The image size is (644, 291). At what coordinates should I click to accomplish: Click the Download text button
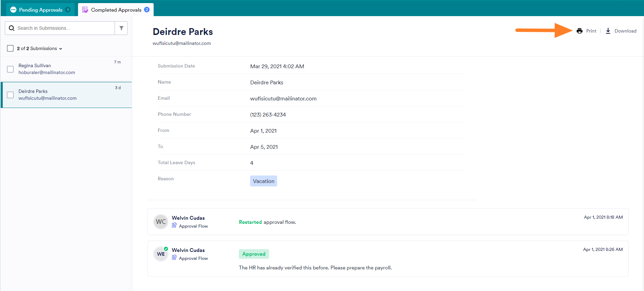625,31
